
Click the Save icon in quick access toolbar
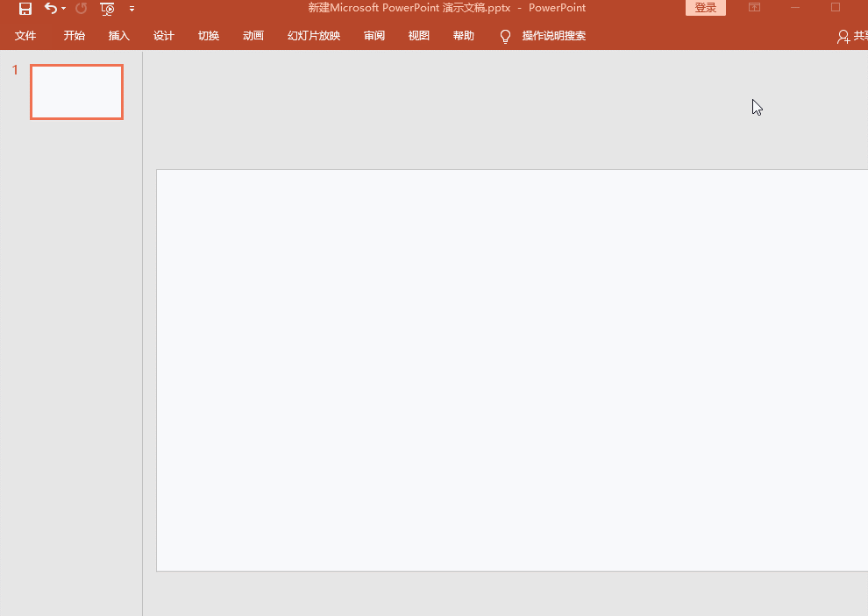[x=25, y=9]
